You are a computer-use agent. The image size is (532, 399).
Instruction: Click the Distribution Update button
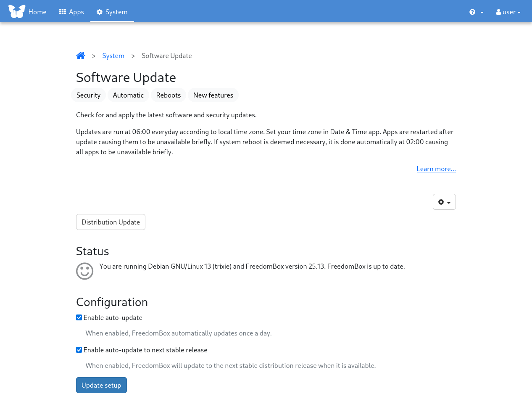pyautogui.click(x=111, y=222)
